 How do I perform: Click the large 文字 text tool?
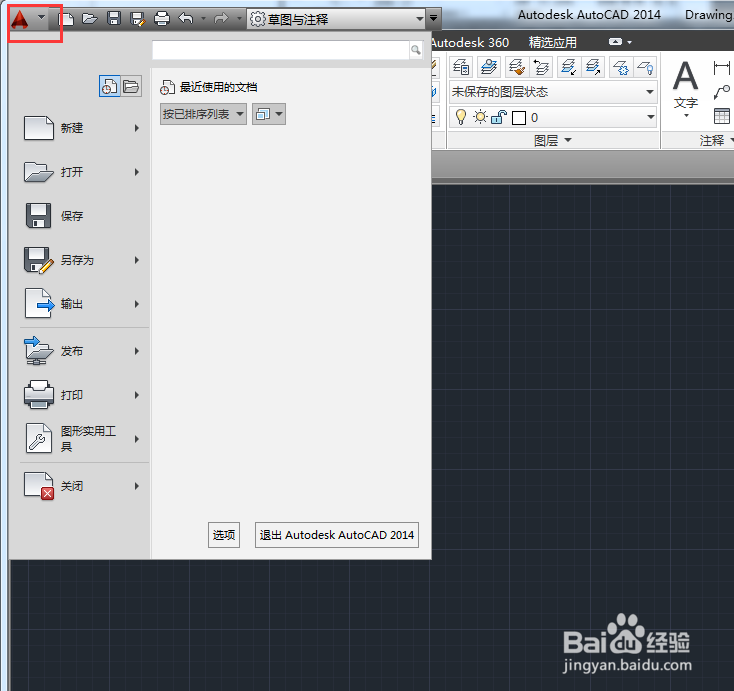[x=686, y=89]
